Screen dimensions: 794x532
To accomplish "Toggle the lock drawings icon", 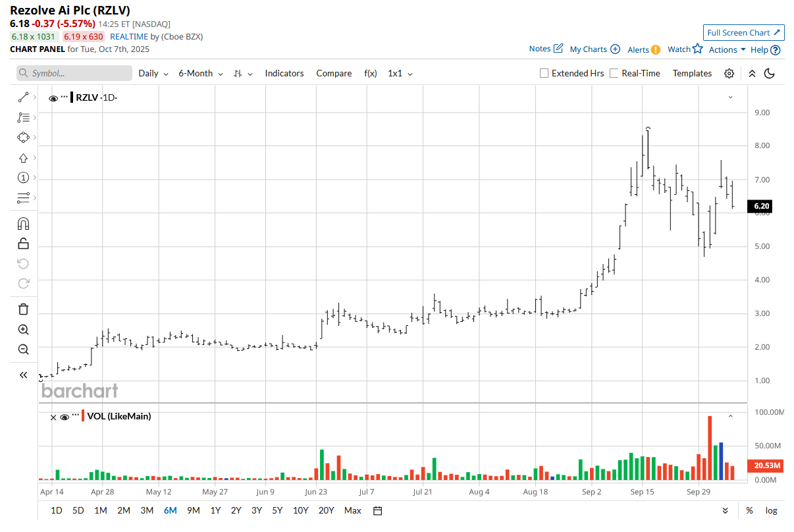I will point(23,244).
